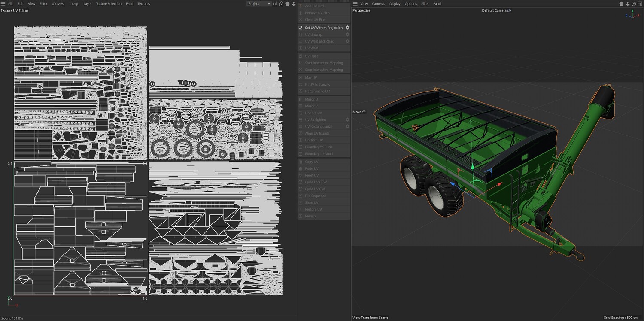The width and height of the screenshot is (644, 321).
Task: Click the Mirror V command
Action: 324,106
